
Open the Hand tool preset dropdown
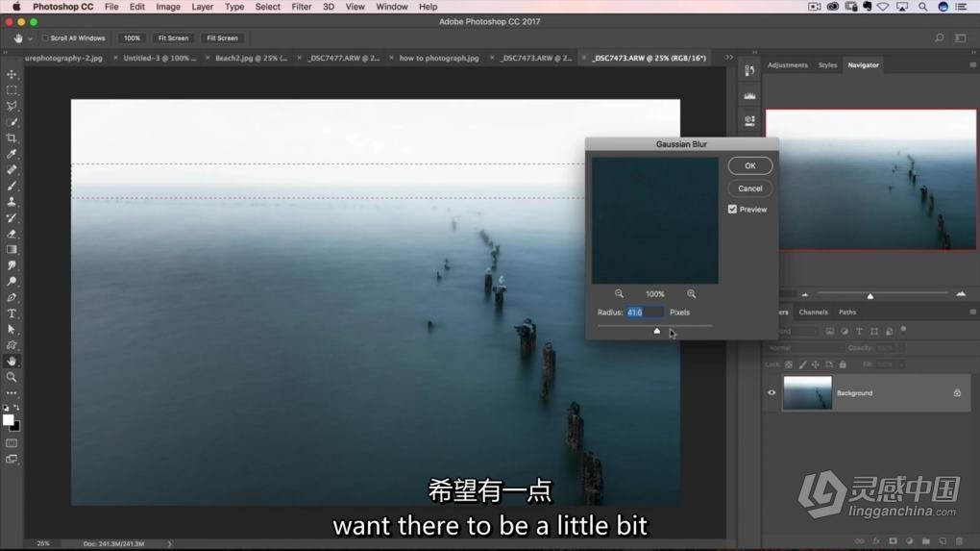[30, 38]
